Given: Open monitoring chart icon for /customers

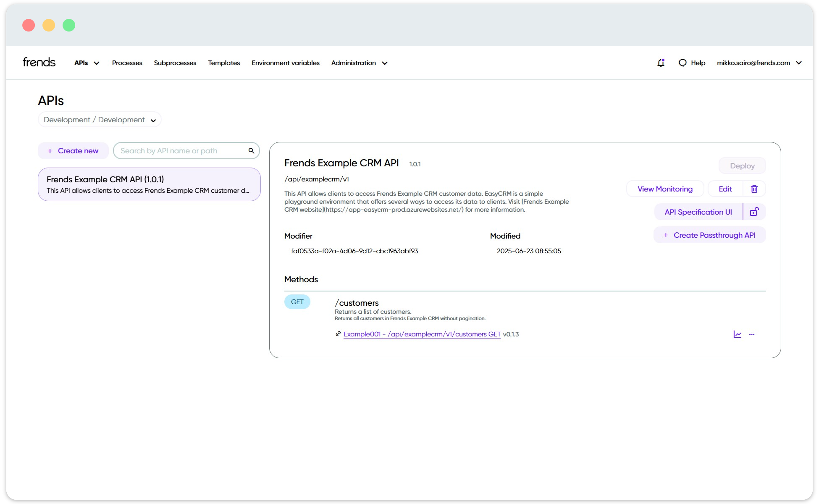Looking at the screenshot, I should [737, 334].
